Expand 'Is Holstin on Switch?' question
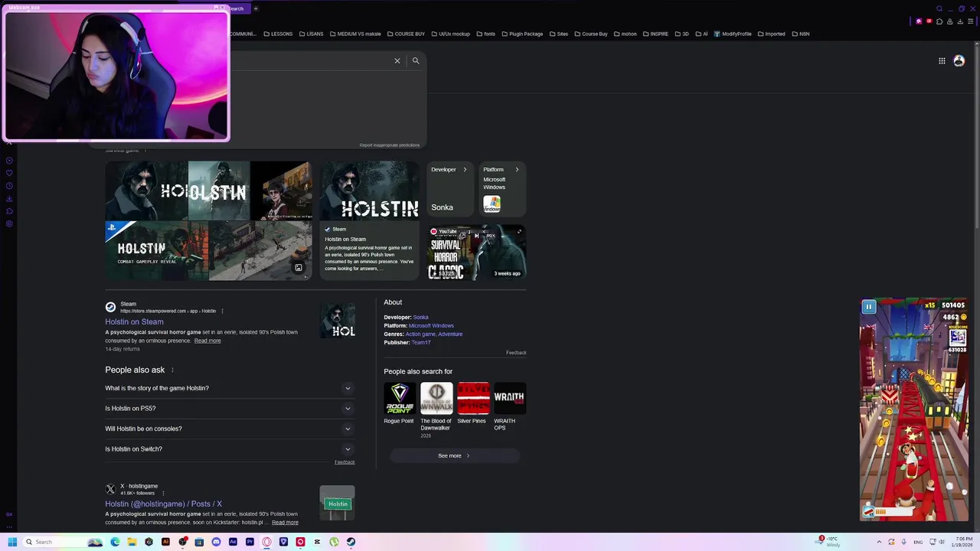This screenshot has width=980, height=551. (230, 449)
